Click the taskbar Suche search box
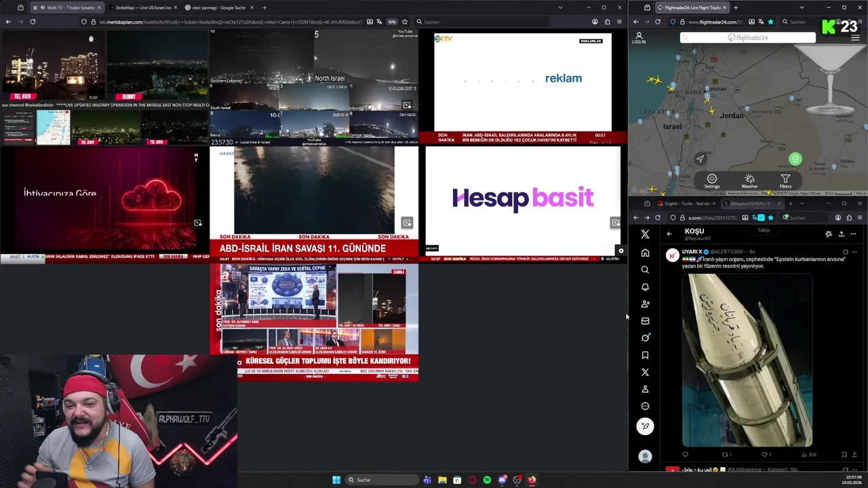The height and width of the screenshot is (488, 868). click(x=381, y=480)
